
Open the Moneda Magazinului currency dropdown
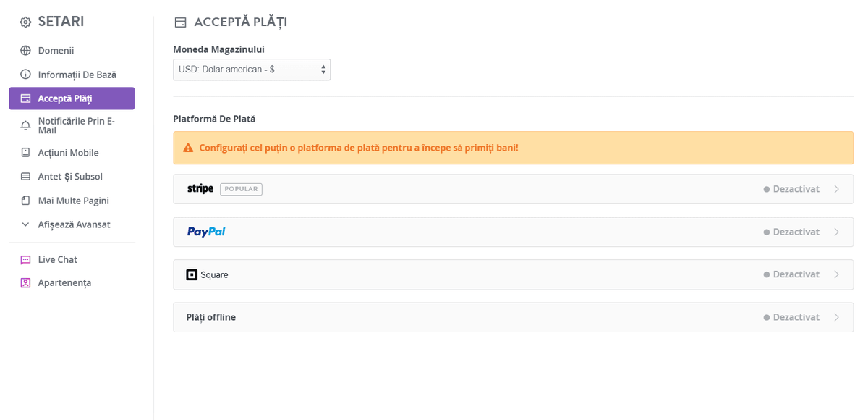click(252, 70)
